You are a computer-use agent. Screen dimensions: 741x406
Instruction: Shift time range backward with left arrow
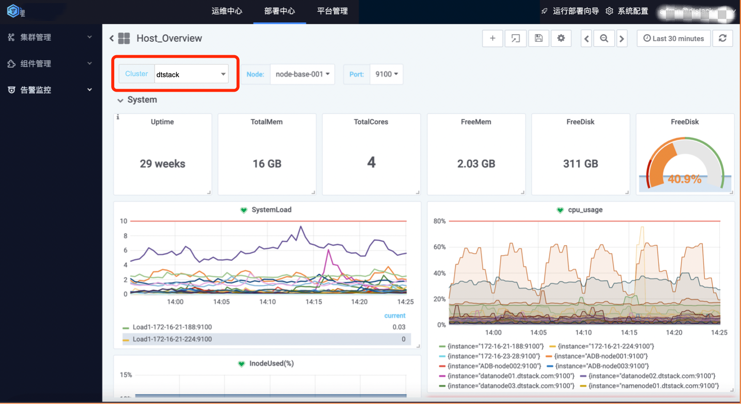pyautogui.click(x=587, y=39)
